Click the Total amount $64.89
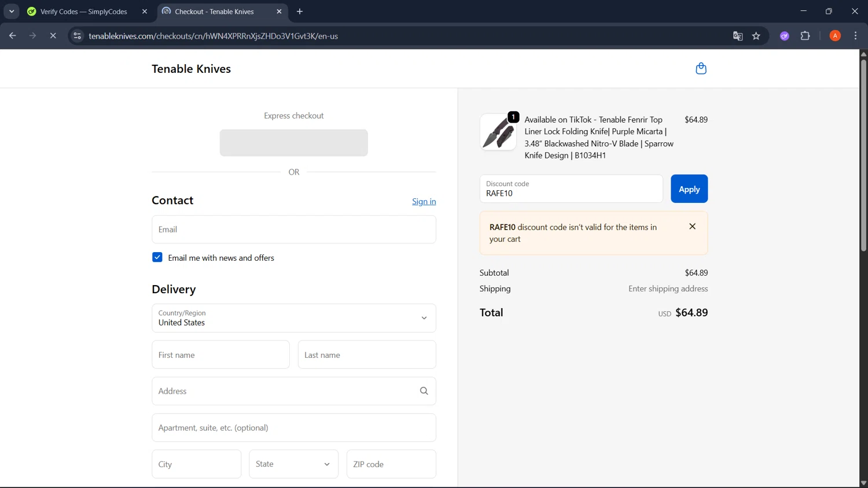Screen dimensions: 868x488 click(x=692, y=313)
